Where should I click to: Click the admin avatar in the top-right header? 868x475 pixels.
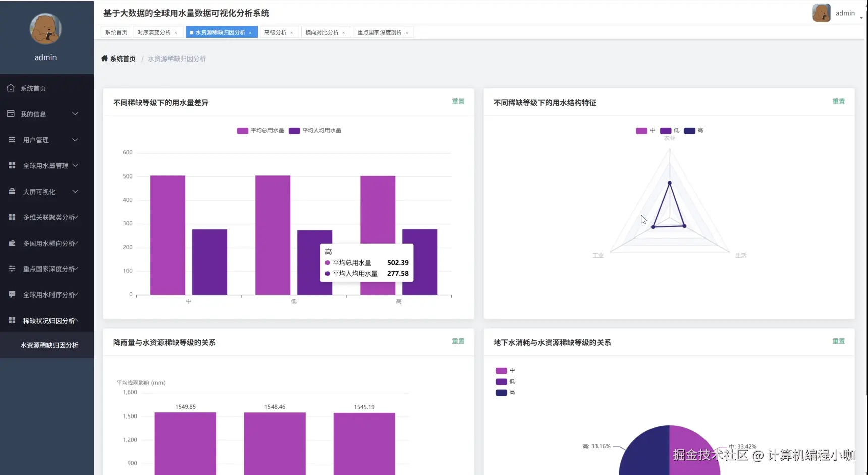point(822,13)
